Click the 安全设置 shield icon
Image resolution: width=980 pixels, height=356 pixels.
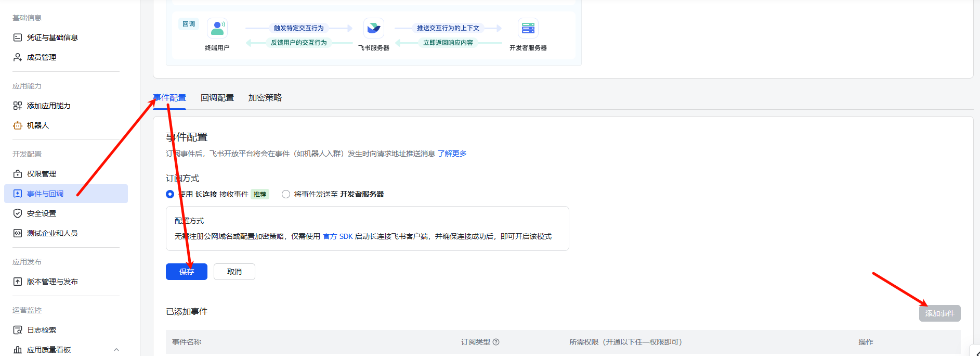tap(18, 213)
